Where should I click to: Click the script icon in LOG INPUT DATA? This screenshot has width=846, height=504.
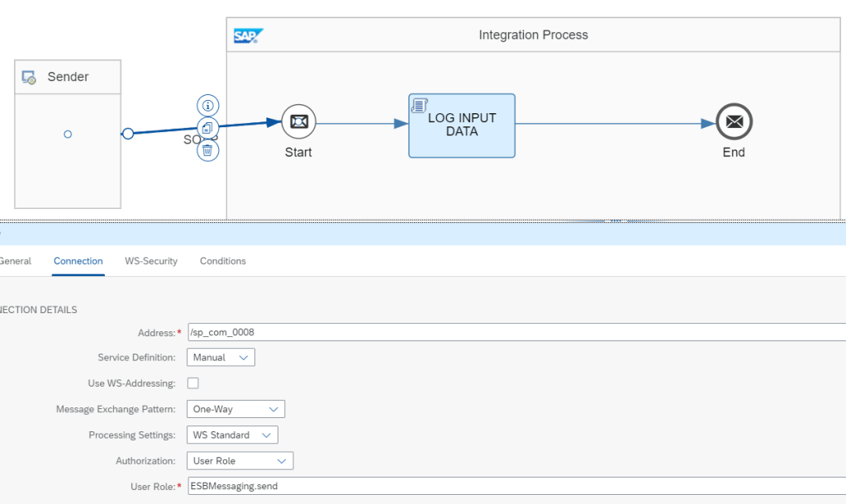coord(420,105)
